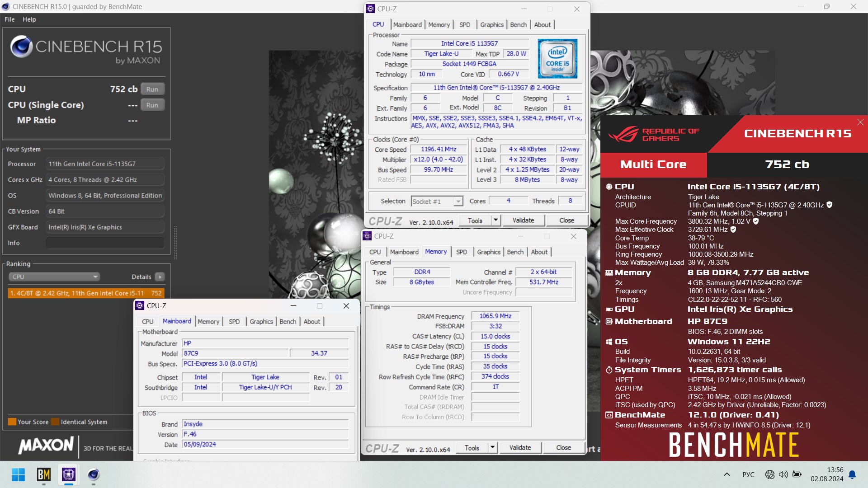Run the CPU Single Core benchmark
Viewport: 868px width, 488px height.
point(152,105)
